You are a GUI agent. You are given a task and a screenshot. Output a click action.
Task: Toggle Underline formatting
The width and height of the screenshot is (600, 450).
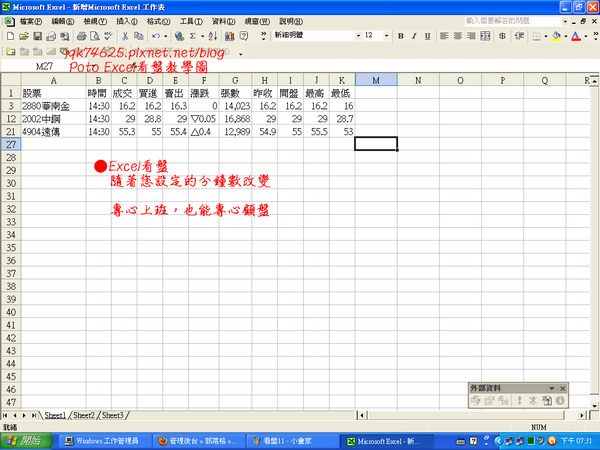[x=428, y=36]
